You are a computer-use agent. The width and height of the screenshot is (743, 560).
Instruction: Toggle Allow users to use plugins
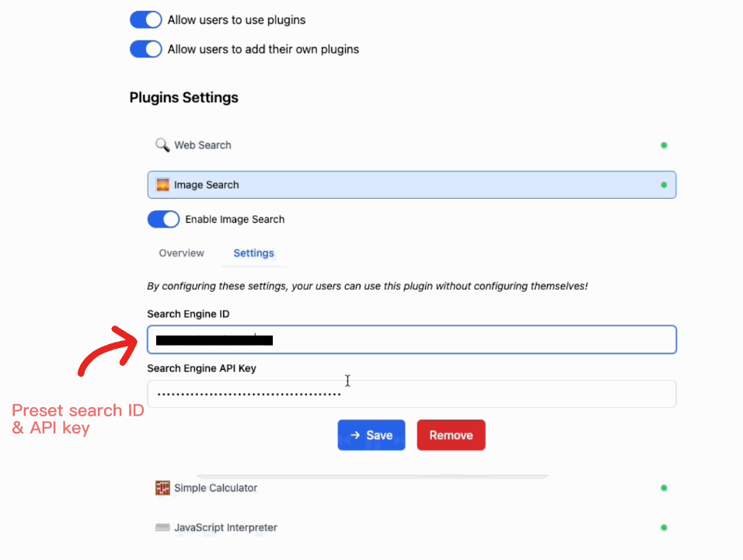[145, 19]
